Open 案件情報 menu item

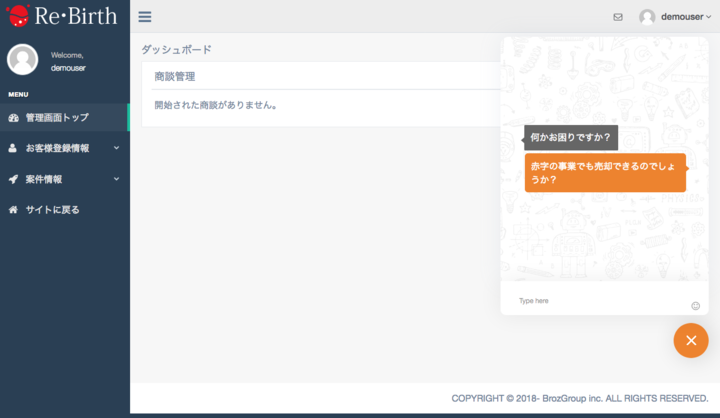pyautogui.click(x=64, y=179)
